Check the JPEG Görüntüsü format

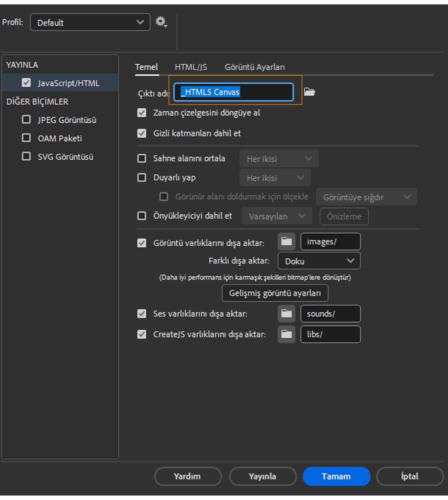point(26,120)
